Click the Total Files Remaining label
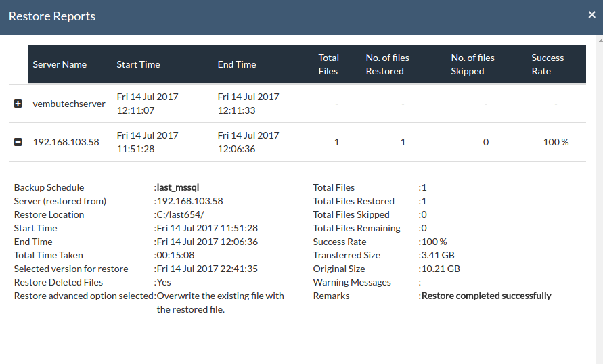Image resolution: width=603 pixels, height=364 pixels. coord(357,228)
